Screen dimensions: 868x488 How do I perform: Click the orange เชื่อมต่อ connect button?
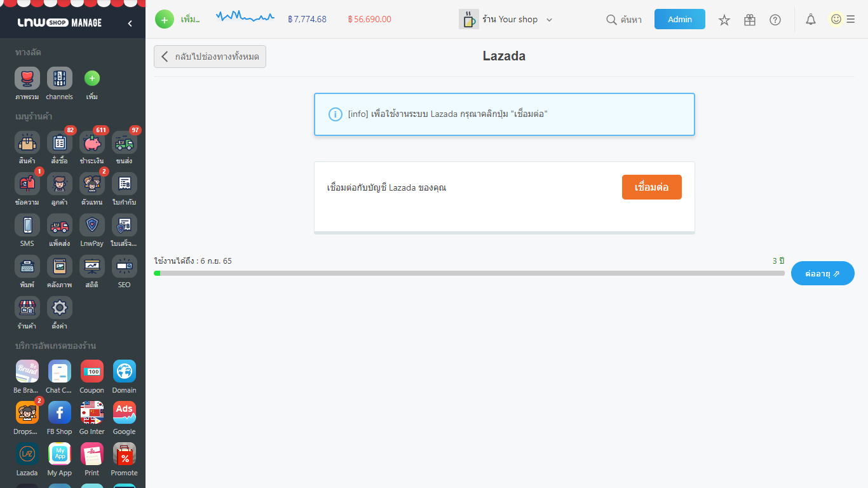[652, 187]
